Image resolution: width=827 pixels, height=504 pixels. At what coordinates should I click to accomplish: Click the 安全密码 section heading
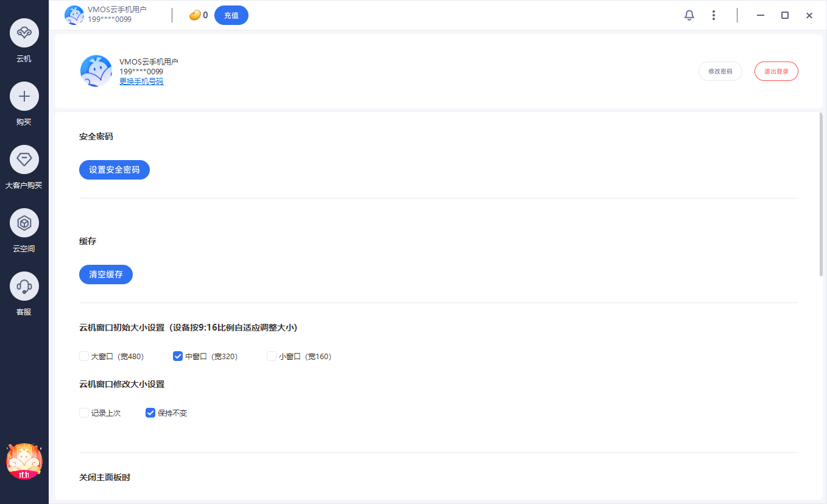point(96,136)
